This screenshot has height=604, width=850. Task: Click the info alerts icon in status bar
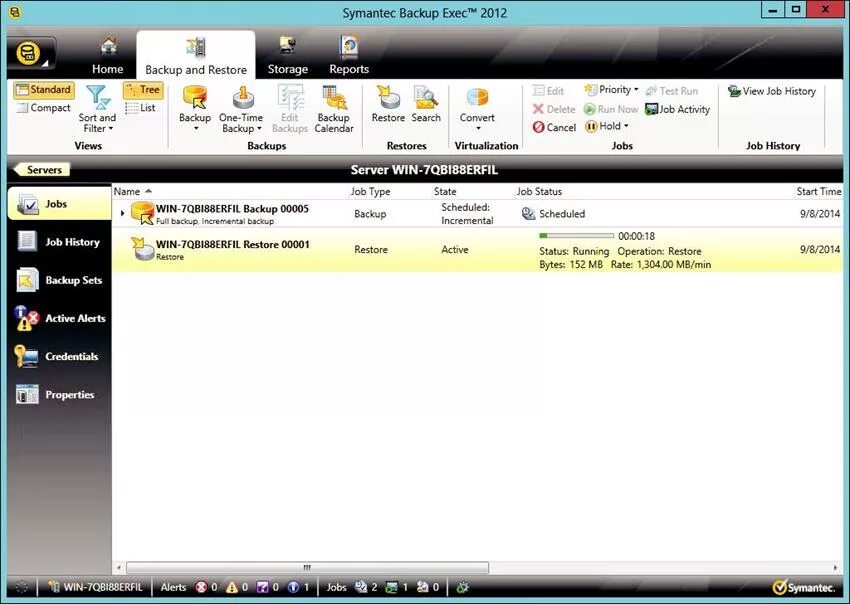(x=293, y=587)
